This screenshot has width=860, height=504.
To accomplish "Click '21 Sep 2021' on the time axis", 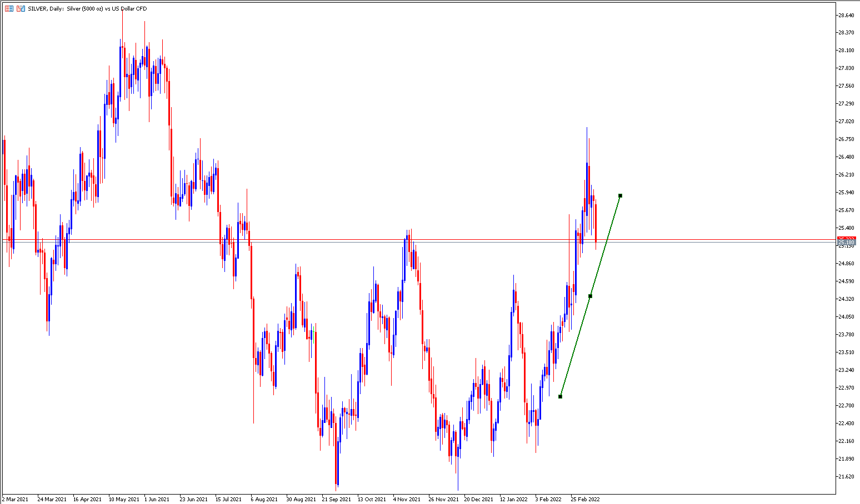I will tap(336, 499).
